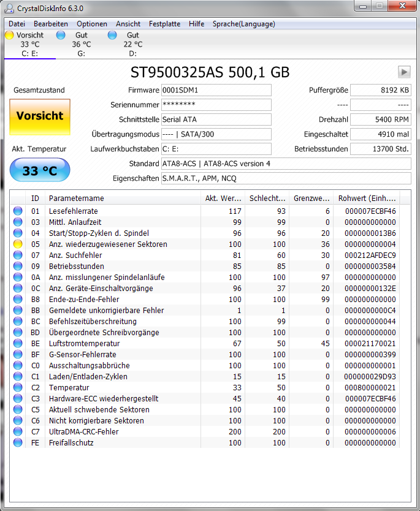Click status icon of G-Sensor-Fehlerrate row
This screenshot has height=511, width=420.
click(18, 354)
